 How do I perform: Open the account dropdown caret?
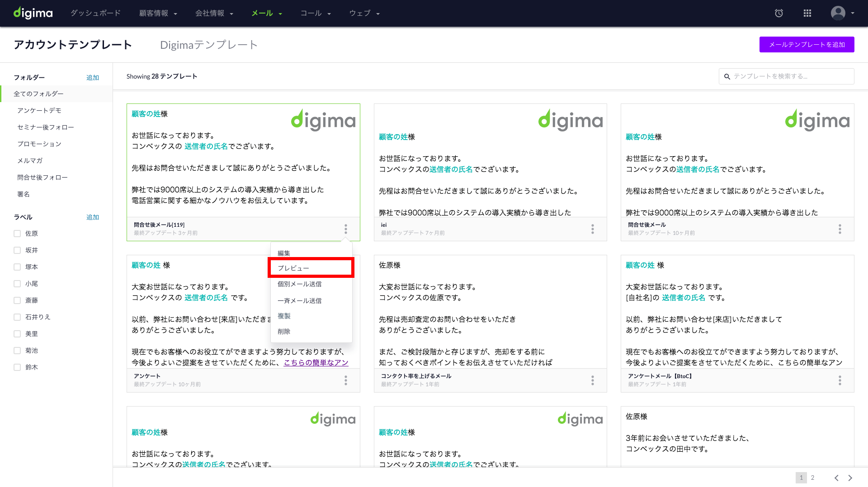click(853, 13)
